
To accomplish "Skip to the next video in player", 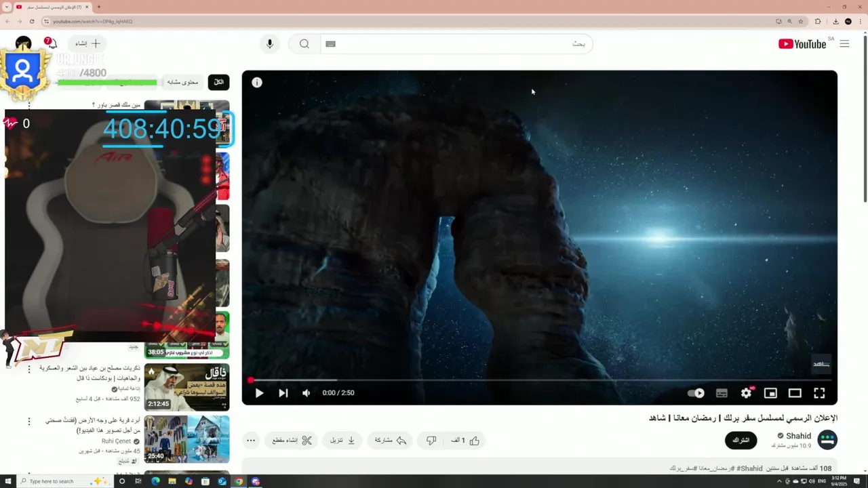I will [283, 393].
